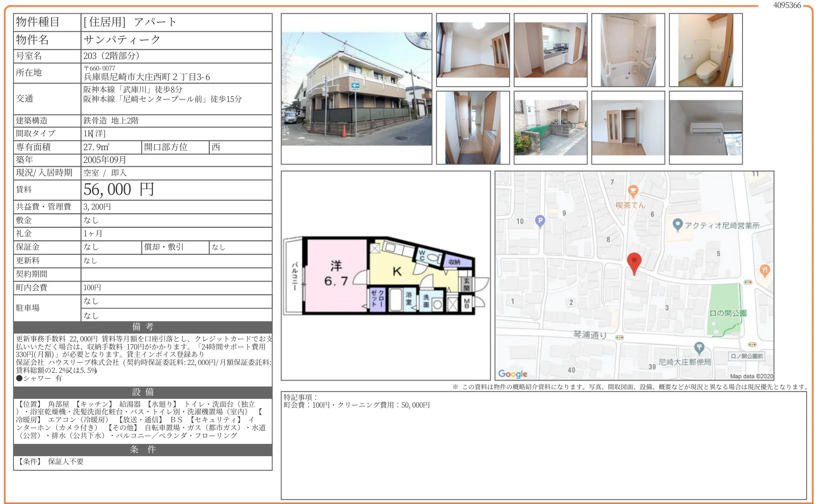The width and height of the screenshot is (819, 504).
Task: Click the 尼崎大庄郵便局 post office icon
Action: 699,348
